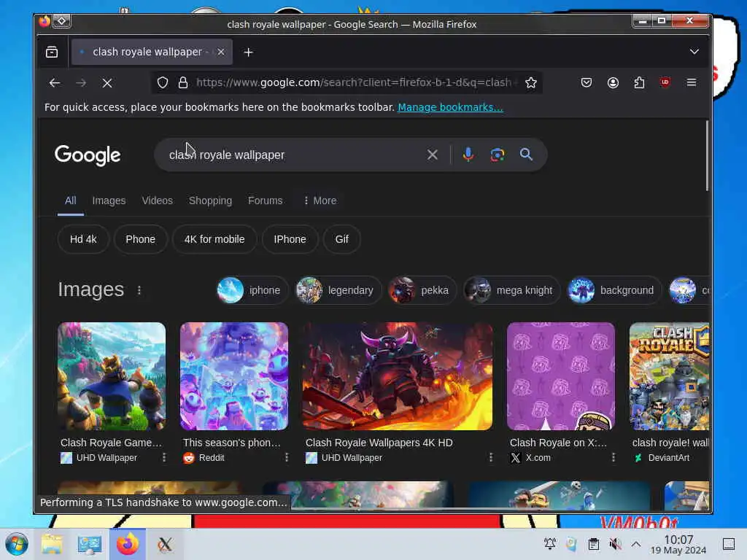The image size is (747, 560).
Task: Save page to Pocket
Action: click(x=587, y=83)
